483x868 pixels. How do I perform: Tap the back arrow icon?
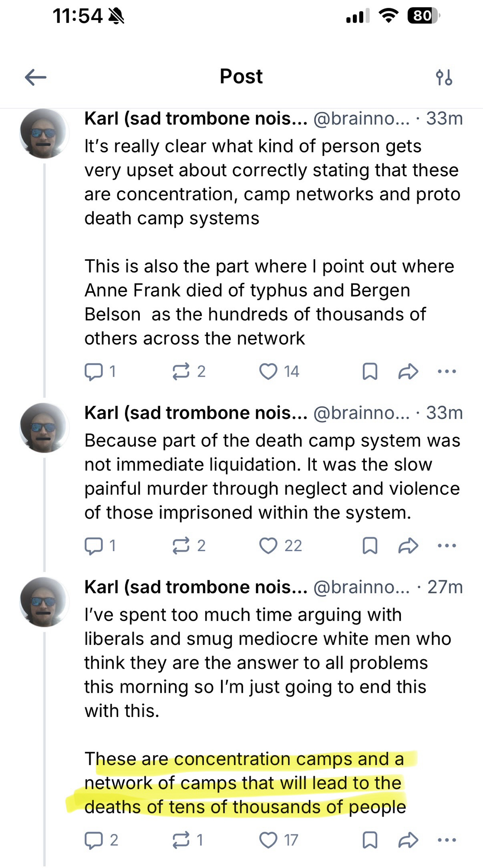click(36, 78)
